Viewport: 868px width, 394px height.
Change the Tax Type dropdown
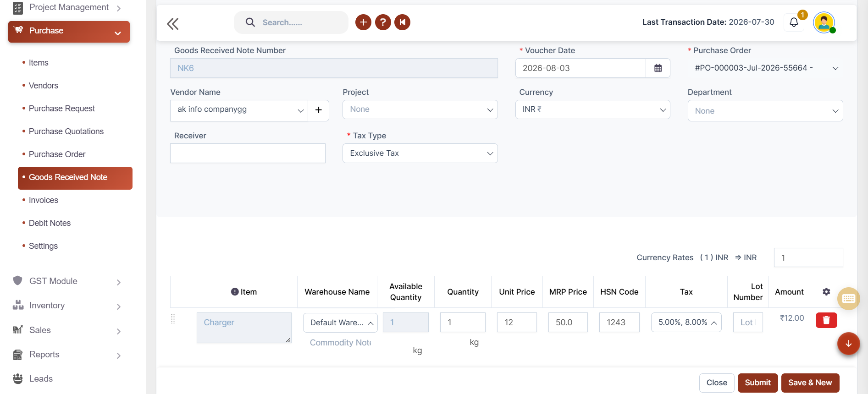coord(420,153)
